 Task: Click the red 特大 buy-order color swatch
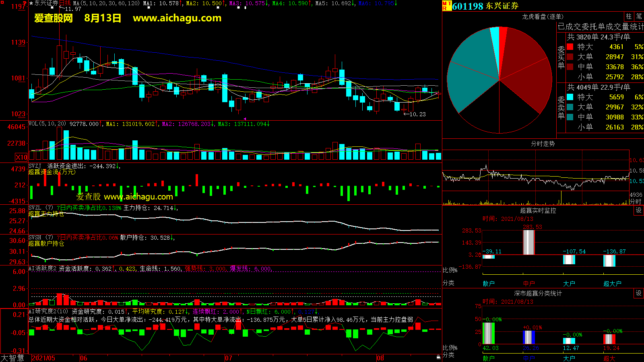pyautogui.click(x=570, y=47)
